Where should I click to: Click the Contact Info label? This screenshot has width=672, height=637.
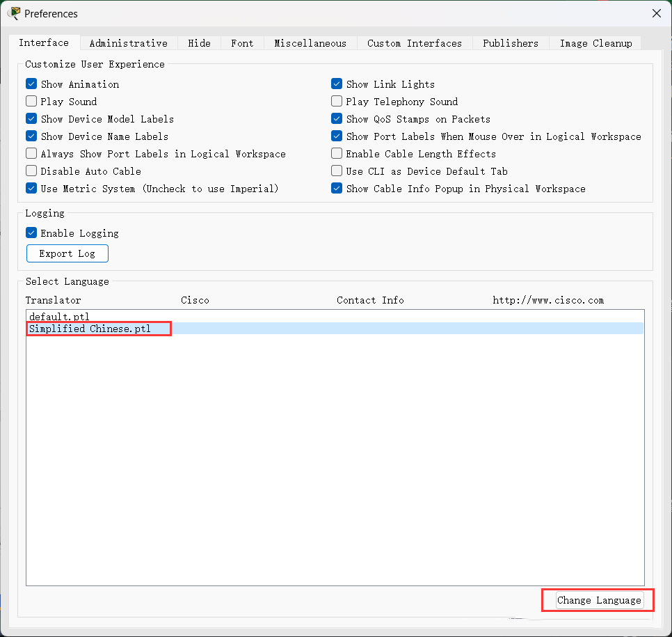(370, 300)
